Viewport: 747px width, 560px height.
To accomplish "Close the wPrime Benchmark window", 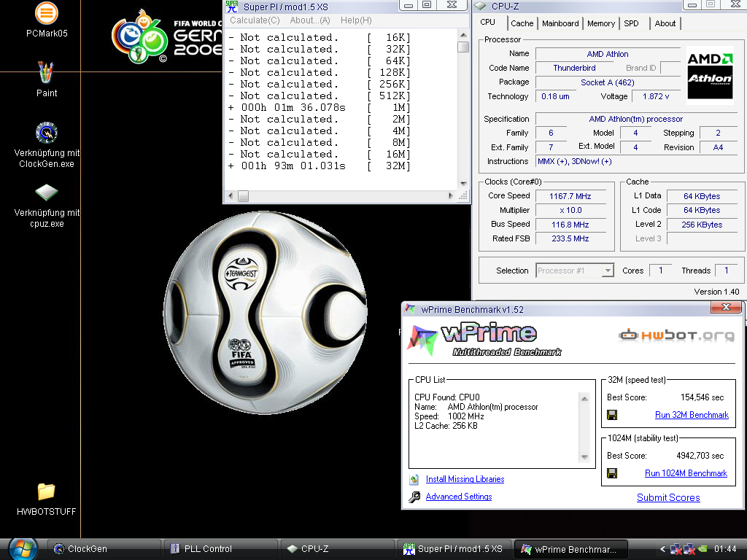I will pos(726,307).
